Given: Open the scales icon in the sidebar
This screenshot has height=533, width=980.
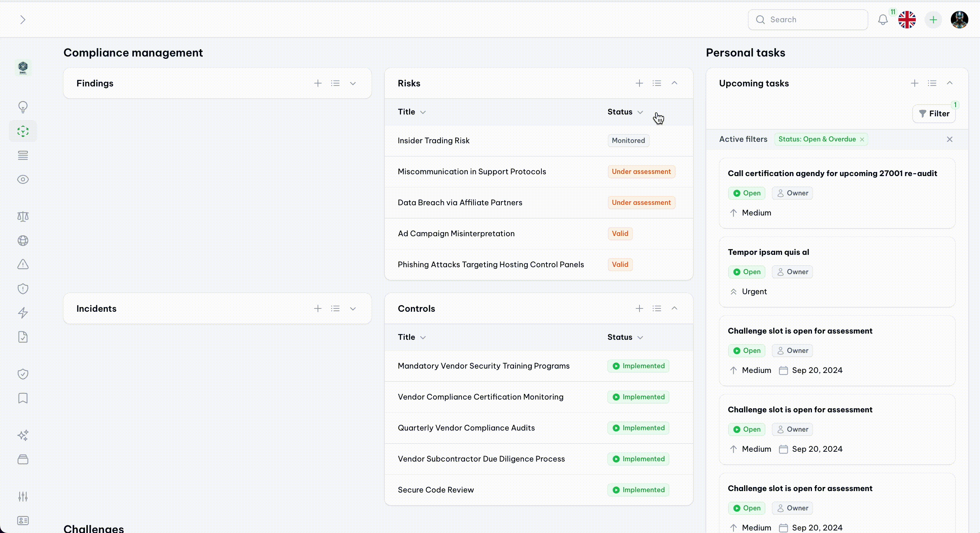Looking at the screenshot, I should [23, 217].
